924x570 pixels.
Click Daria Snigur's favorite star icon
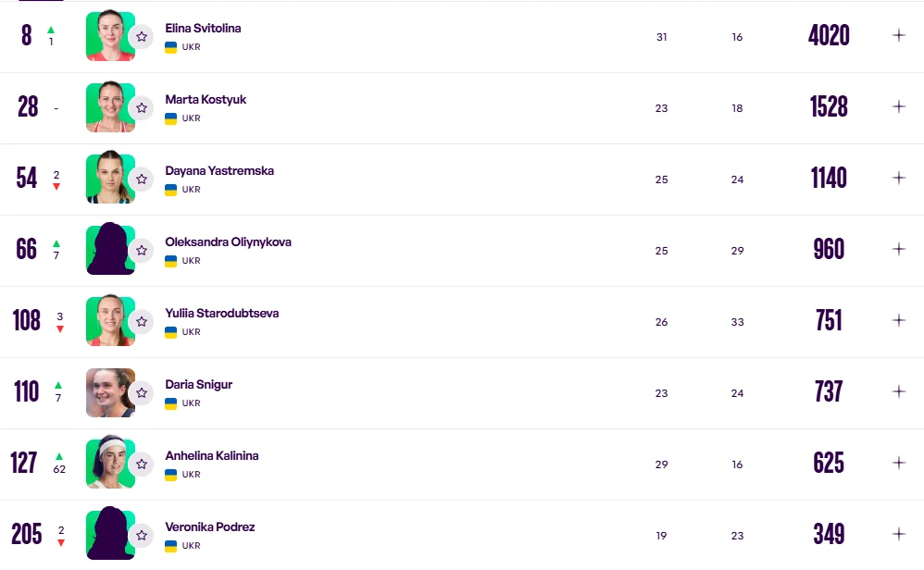(x=142, y=393)
